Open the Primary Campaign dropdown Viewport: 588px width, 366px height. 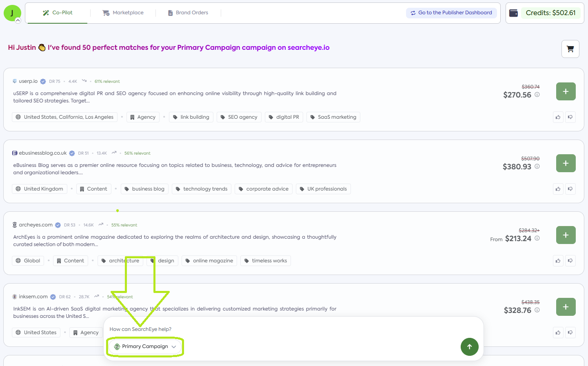click(x=145, y=346)
